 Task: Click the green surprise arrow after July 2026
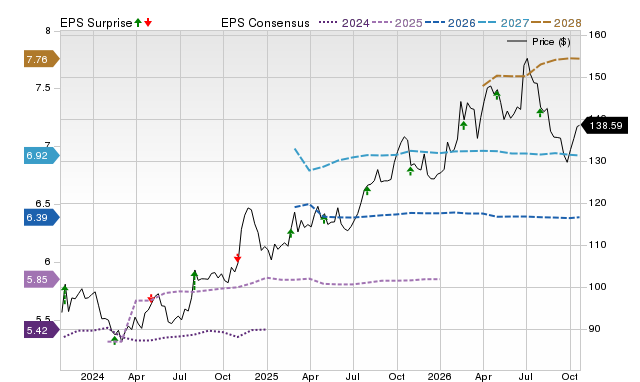pyautogui.click(x=540, y=112)
